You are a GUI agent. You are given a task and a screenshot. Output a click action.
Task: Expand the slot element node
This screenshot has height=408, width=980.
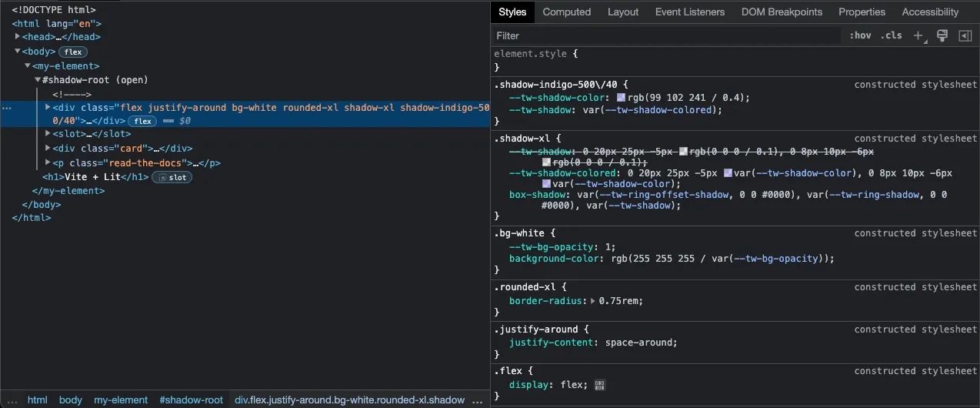tap(48, 134)
